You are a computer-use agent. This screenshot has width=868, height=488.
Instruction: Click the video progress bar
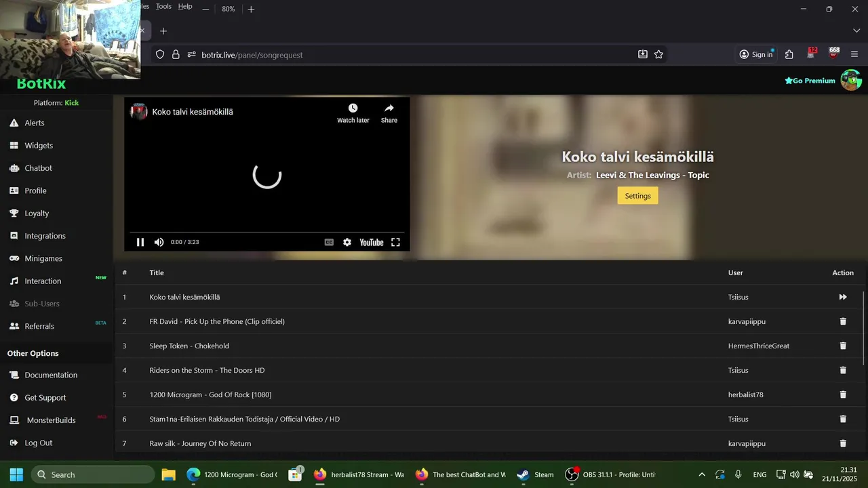[x=267, y=232]
